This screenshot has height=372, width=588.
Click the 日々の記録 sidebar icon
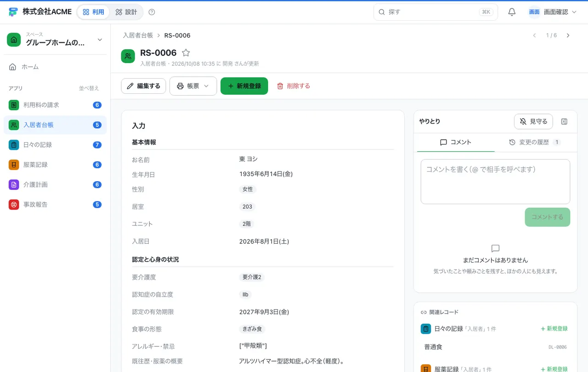click(14, 145)
